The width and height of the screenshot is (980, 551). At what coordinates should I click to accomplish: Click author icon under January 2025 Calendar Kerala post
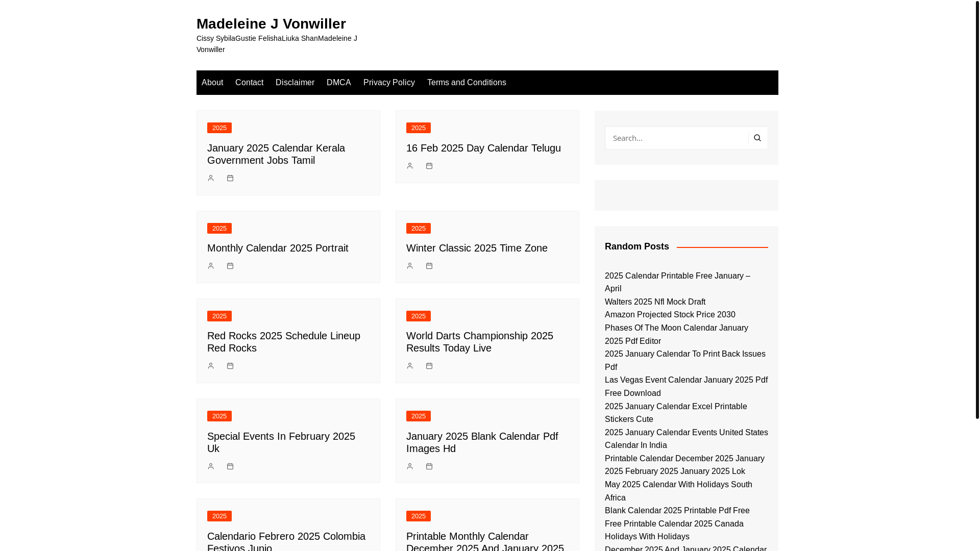coord(211,178)
